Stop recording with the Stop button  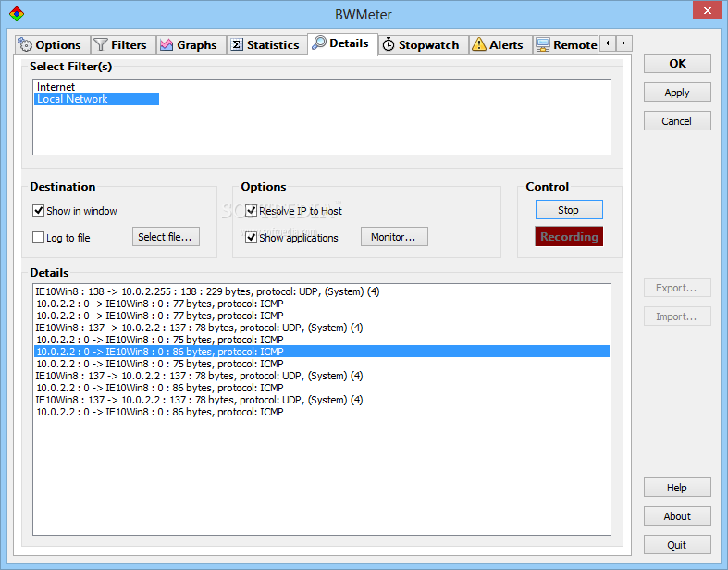coord(569,210)
